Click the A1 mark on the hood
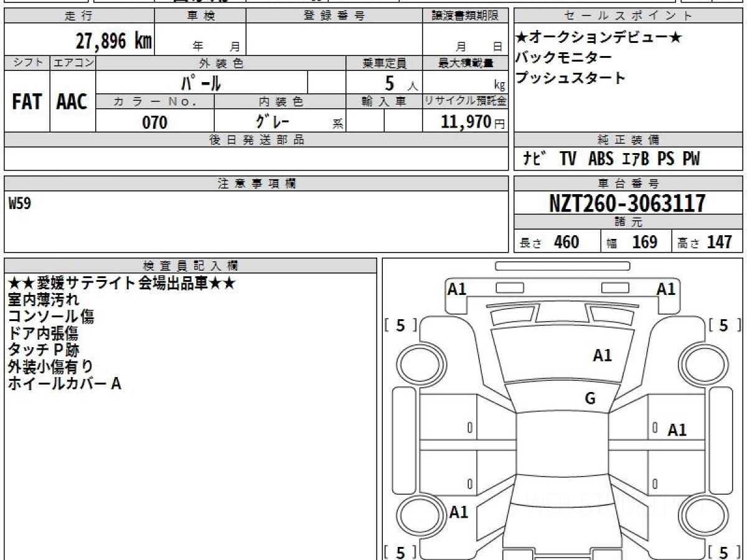Image resolution: width=747 pixels, height=560 pixels. (602, 356)
